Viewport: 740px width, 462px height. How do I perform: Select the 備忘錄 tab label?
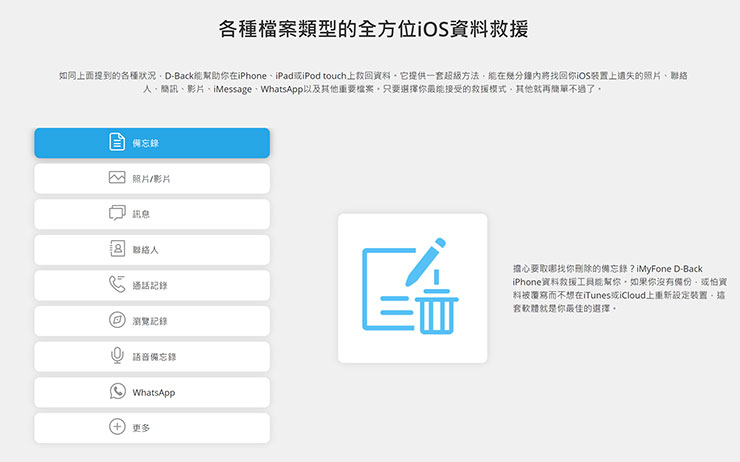pyautogui.click(x=145, y=143)
